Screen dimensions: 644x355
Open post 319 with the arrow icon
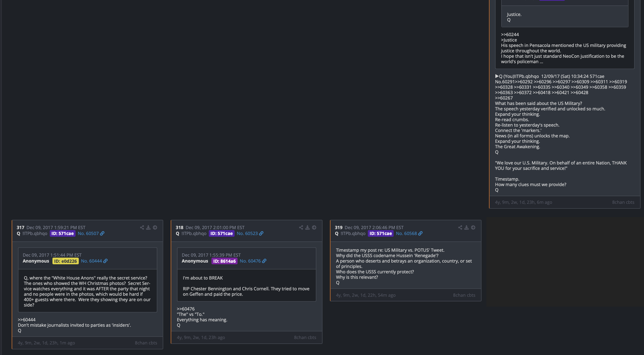473,227
